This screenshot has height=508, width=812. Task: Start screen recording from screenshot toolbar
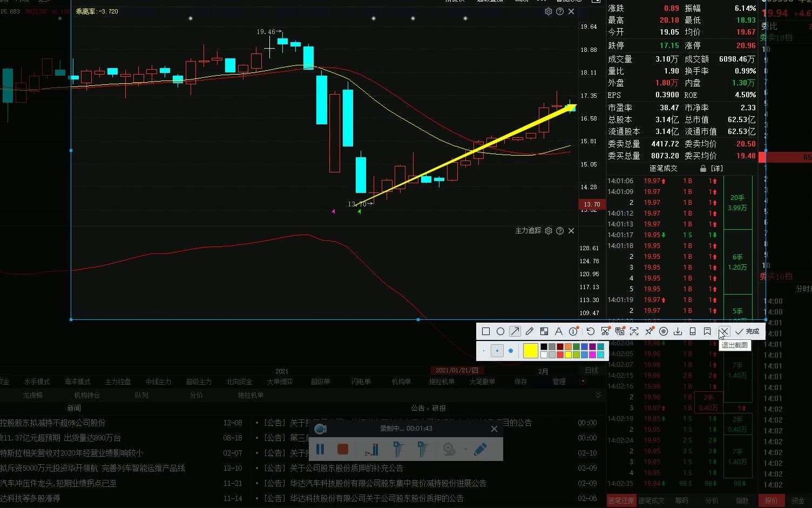click(x=664, y=331)
